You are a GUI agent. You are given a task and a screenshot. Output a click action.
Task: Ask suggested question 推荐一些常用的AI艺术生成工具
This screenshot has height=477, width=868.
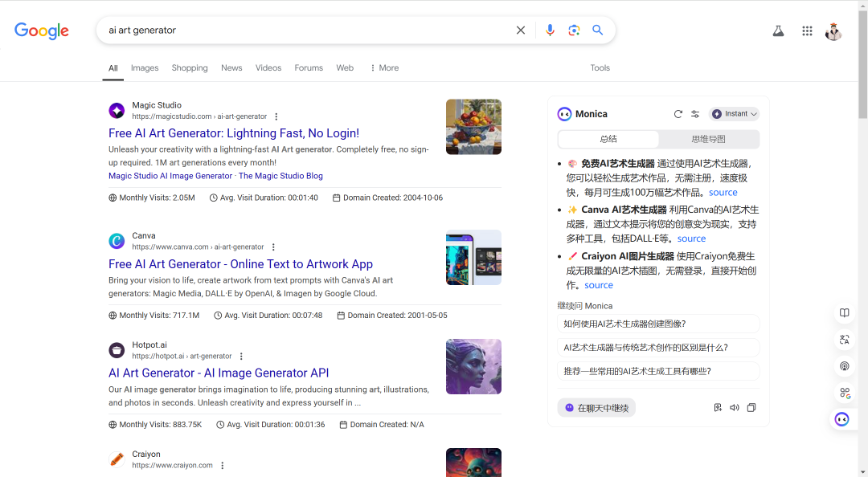click(x=658, y=371)
